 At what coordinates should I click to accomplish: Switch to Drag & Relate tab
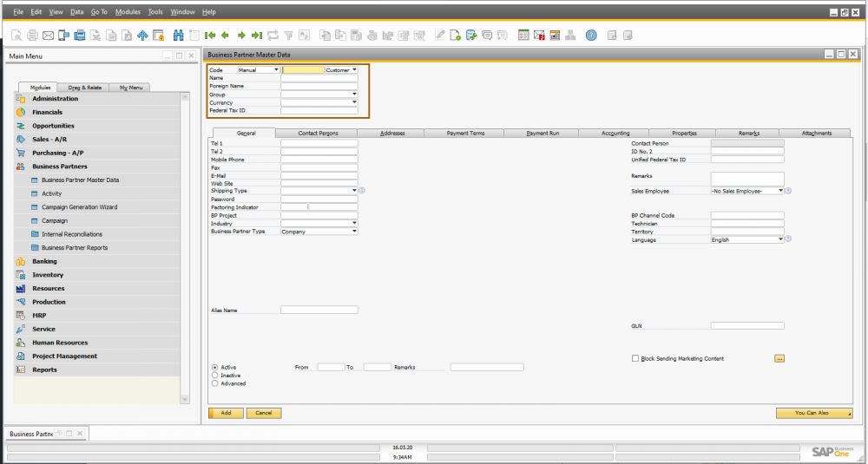[85, 88]
